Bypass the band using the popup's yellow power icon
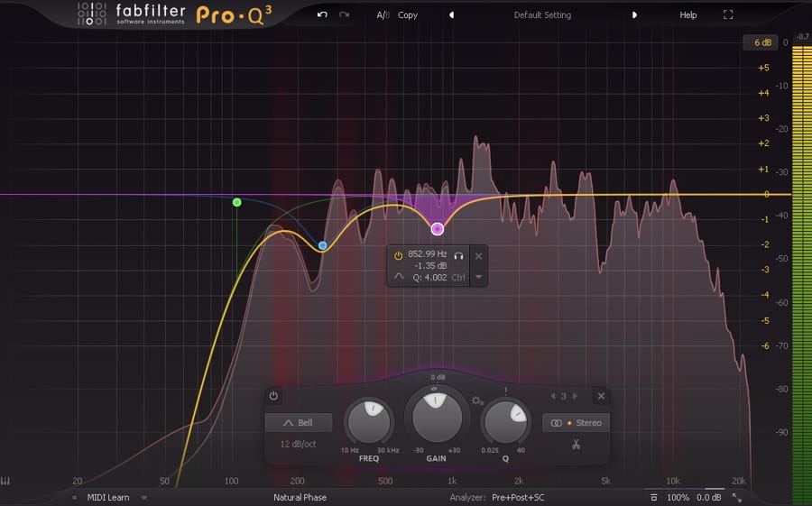Viewport: 812px width, 506px height. 398,255
